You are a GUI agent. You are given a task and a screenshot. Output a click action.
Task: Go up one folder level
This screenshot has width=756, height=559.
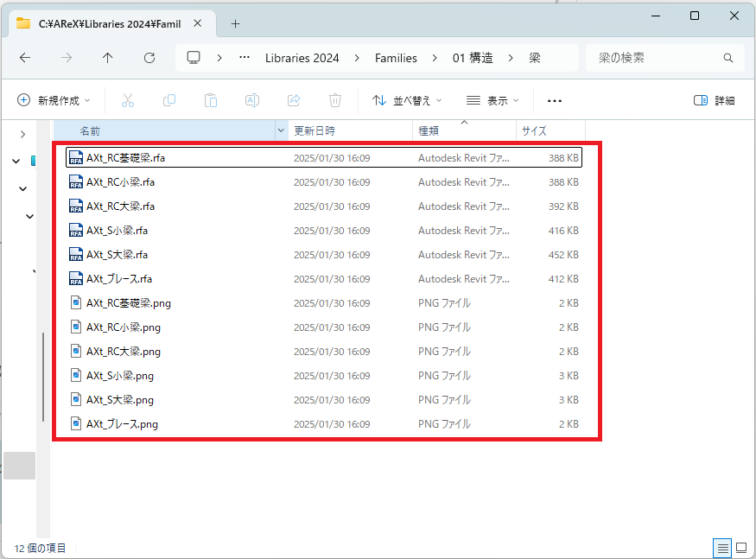point(107,58)
